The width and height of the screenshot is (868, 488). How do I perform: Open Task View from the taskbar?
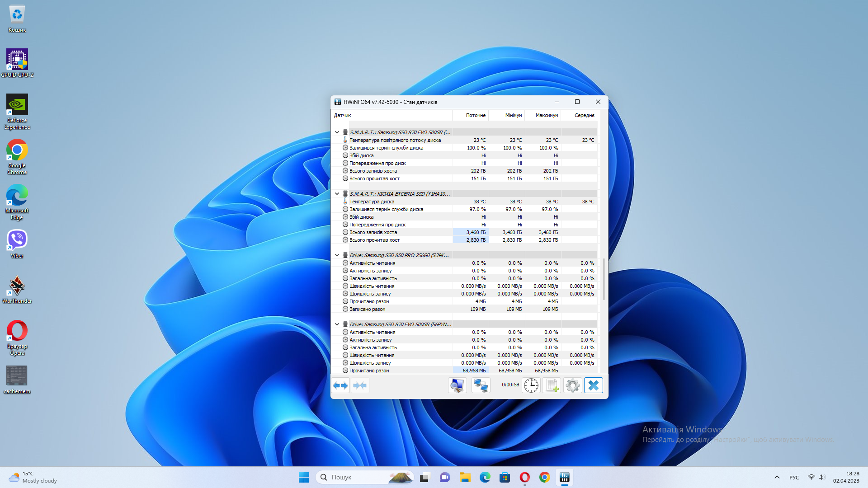click(x=424, y=477)
